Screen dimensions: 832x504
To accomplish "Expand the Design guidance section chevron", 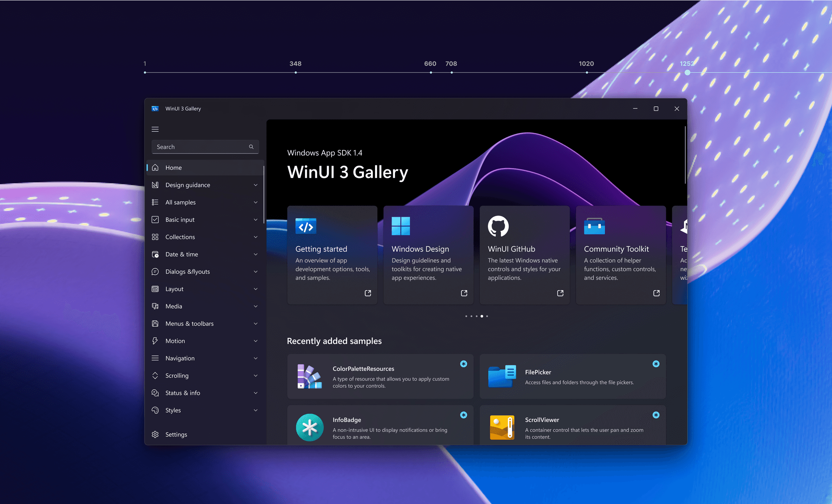I will point(256,185).
